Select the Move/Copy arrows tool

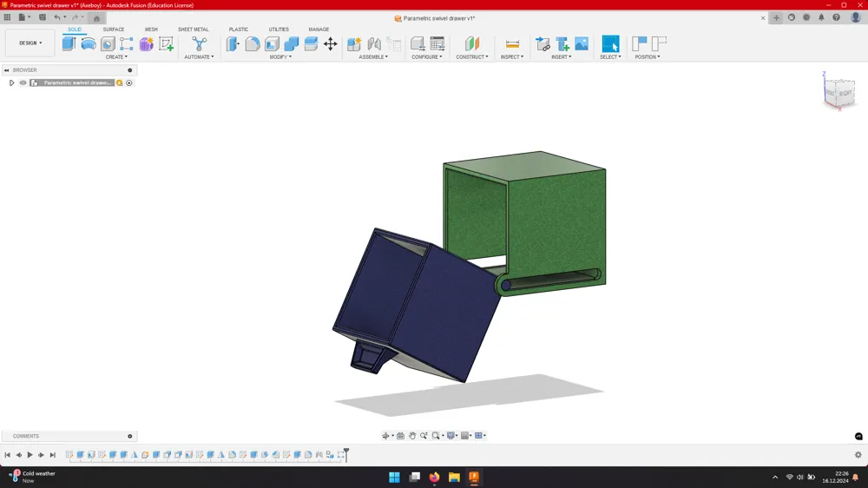[x=331, y=43]
